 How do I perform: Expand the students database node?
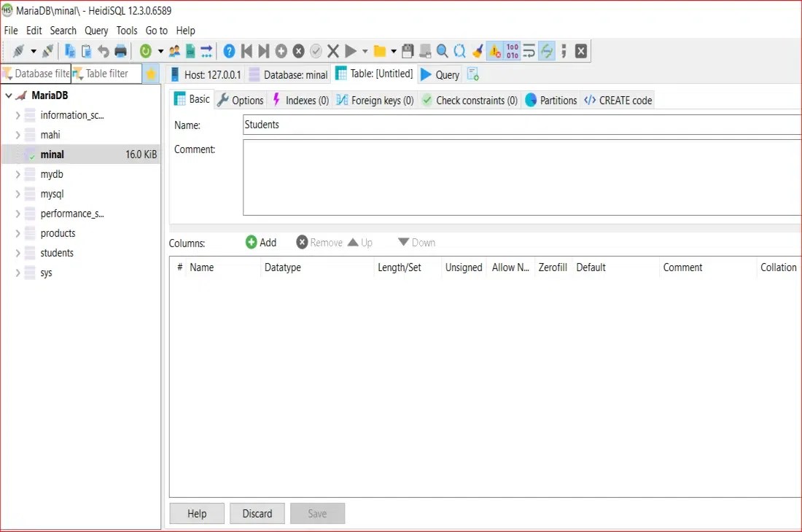[17, 253]
